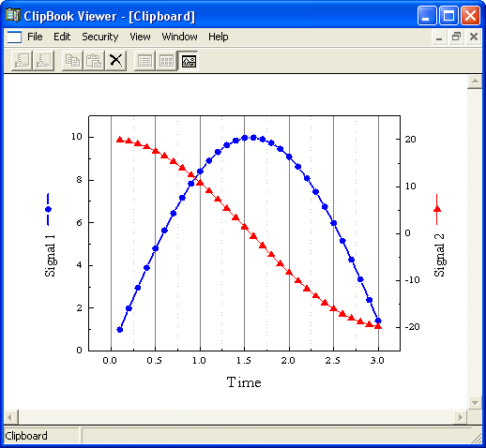Click the 'Clipboard' status bar text

(x=26, y=436)
